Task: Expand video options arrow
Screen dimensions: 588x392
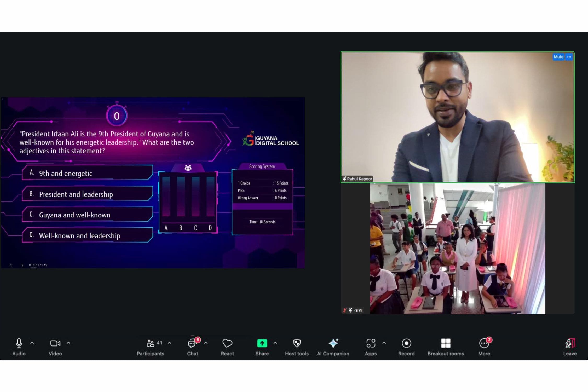Action: point(68,343)
